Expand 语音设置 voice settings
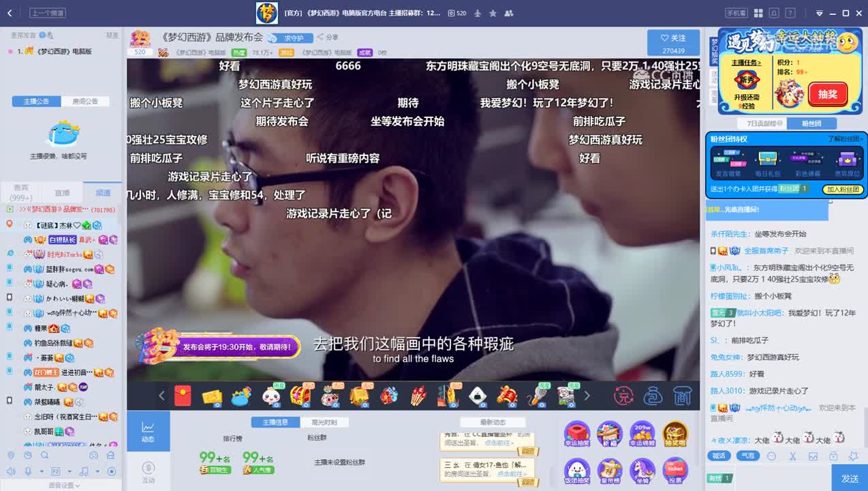 coord(64,486)
